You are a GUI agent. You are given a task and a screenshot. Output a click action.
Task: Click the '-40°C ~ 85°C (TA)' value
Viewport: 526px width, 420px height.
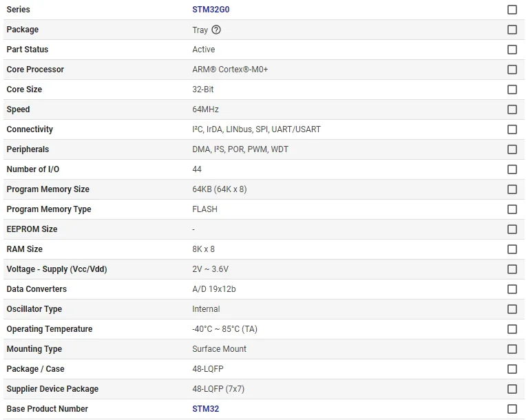[224, 328]
